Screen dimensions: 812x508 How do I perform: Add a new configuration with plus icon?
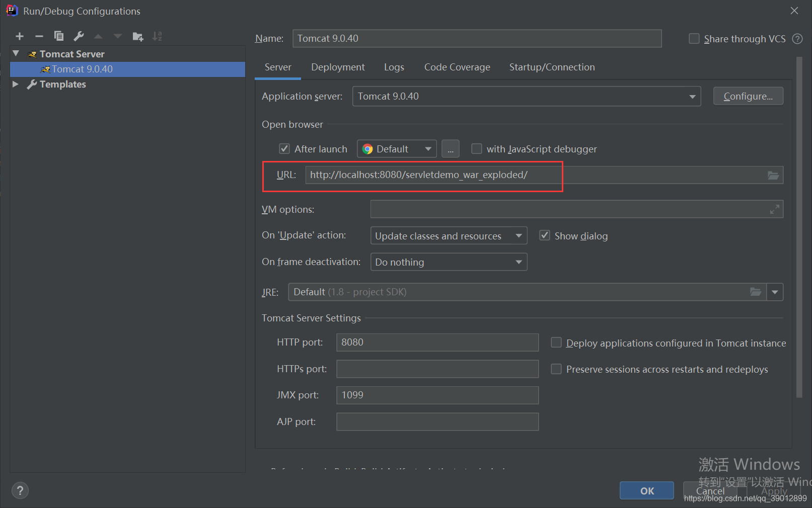20,36
